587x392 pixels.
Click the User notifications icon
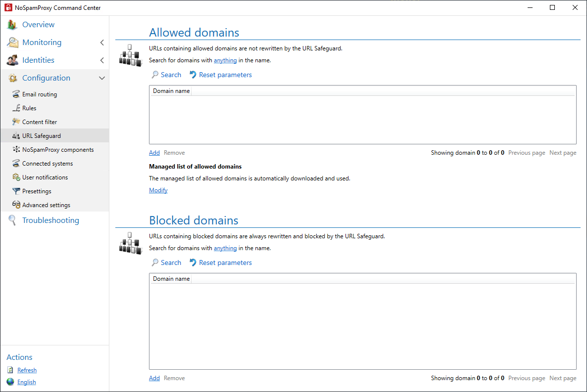tap(16, 177)
